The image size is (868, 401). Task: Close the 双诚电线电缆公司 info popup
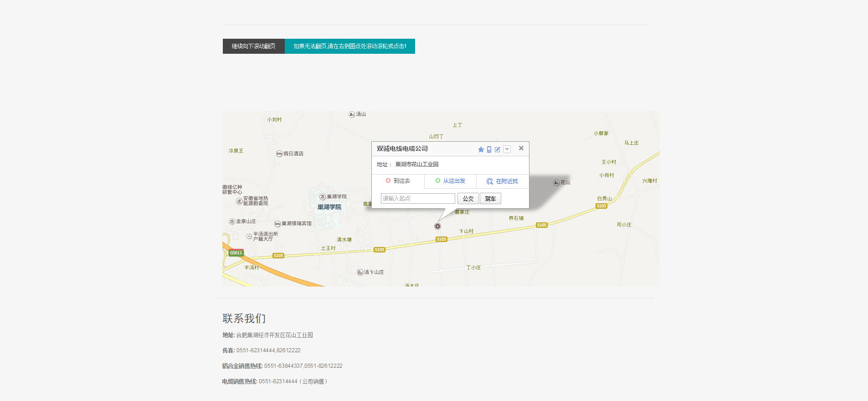point(521,148)
